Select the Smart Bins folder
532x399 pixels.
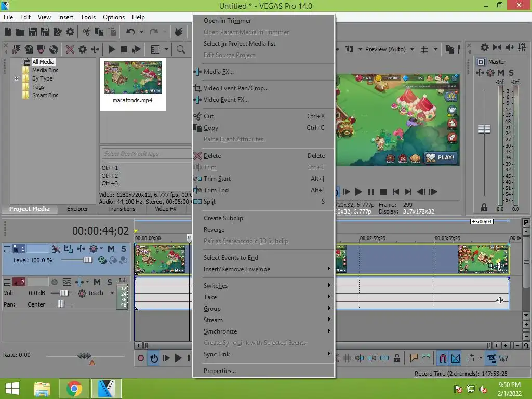(45, 96)
